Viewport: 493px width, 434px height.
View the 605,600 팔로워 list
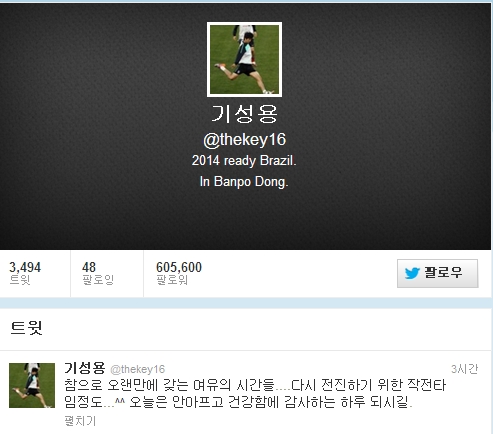[x=179, y=273]
